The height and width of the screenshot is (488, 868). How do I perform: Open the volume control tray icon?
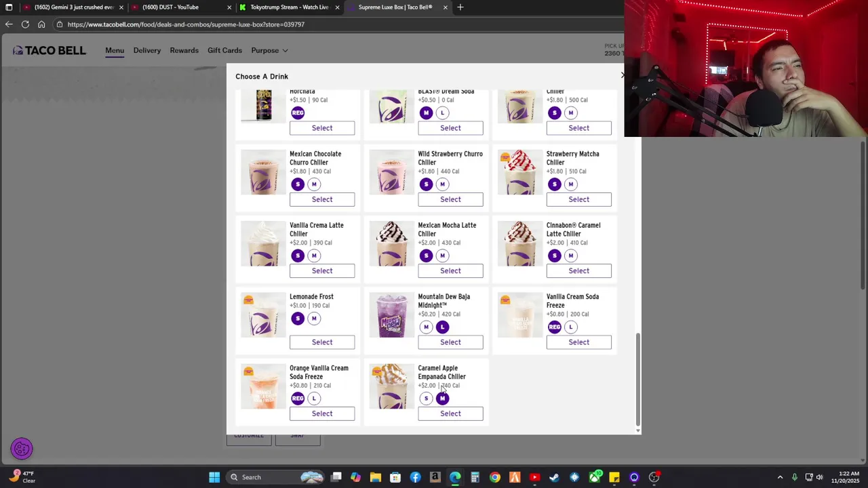pos(820,477)
